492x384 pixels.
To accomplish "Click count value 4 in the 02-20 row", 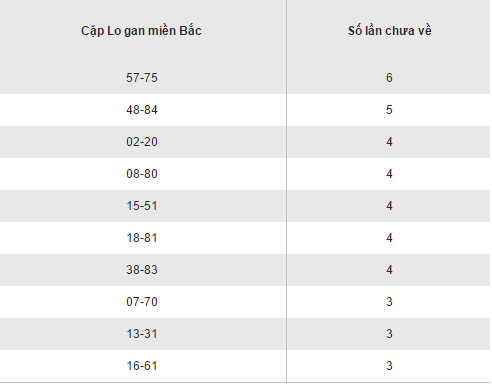I will [x=389, y=142].
